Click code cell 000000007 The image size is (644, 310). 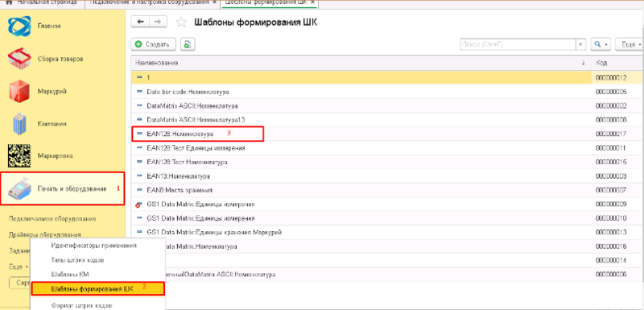611,190
